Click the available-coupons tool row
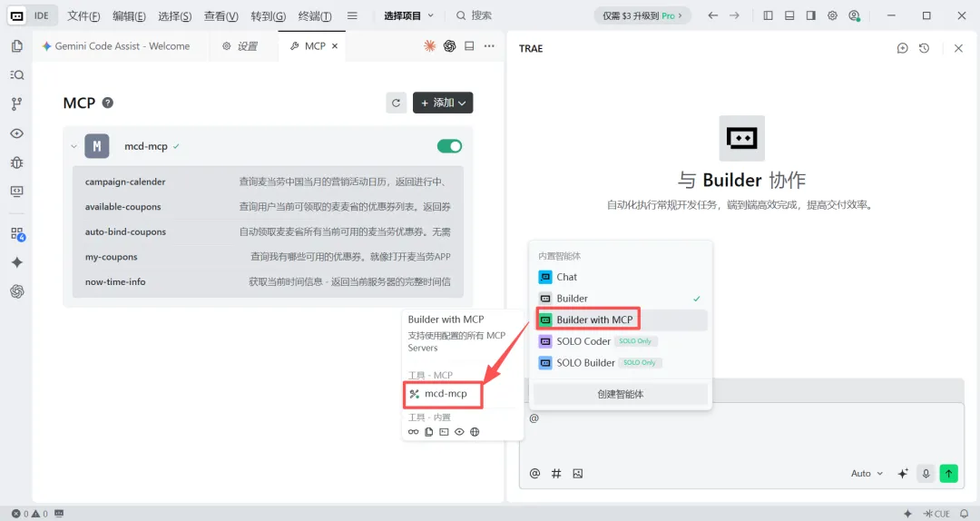 pyautogui.click(x=268, y=206)
